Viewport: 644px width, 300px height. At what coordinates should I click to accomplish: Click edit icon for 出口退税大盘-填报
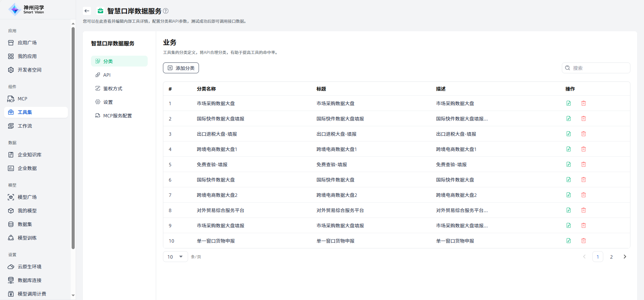click(x=569, y=134)
